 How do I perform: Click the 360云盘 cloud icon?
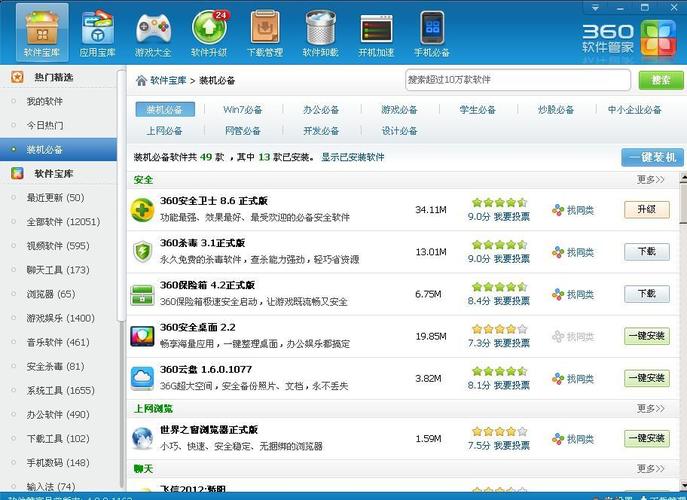(142, 378)
